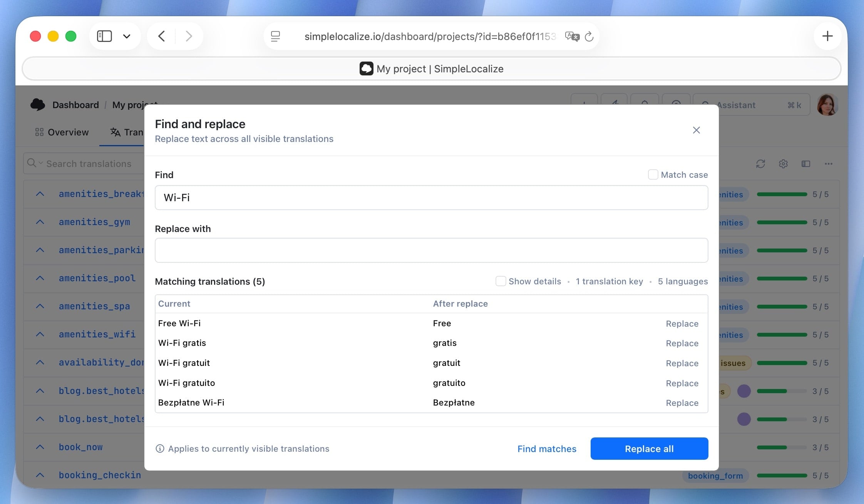Click the booking_form tag
864x504 pixels.
click(x=715, y=476)
